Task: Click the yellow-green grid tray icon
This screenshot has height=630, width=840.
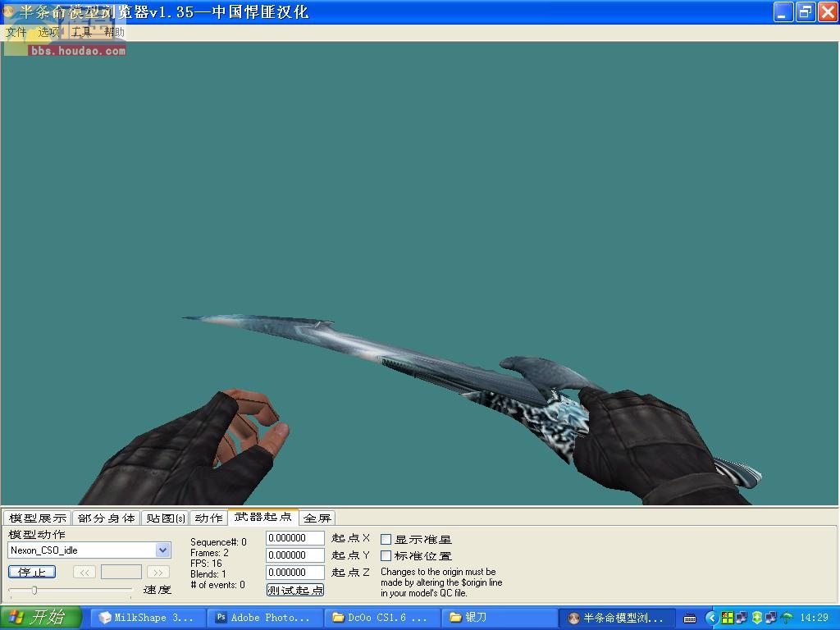Action: (727, 618)
